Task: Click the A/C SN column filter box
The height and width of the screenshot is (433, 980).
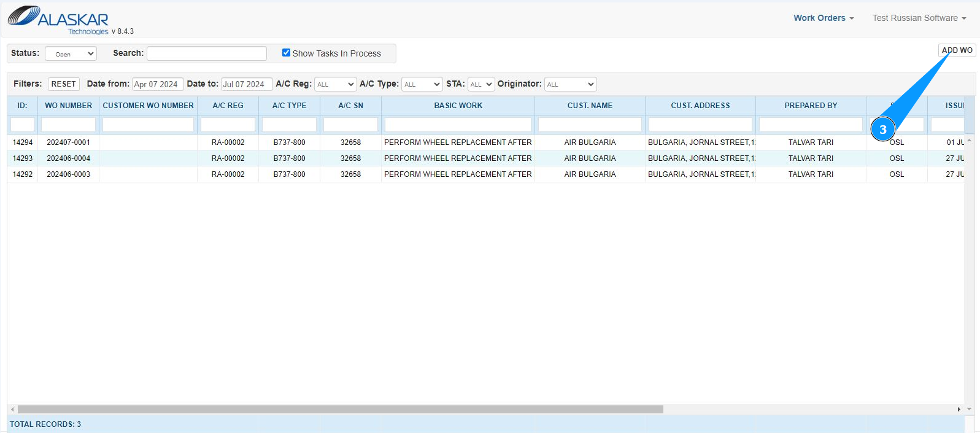Action: [351, 125]
